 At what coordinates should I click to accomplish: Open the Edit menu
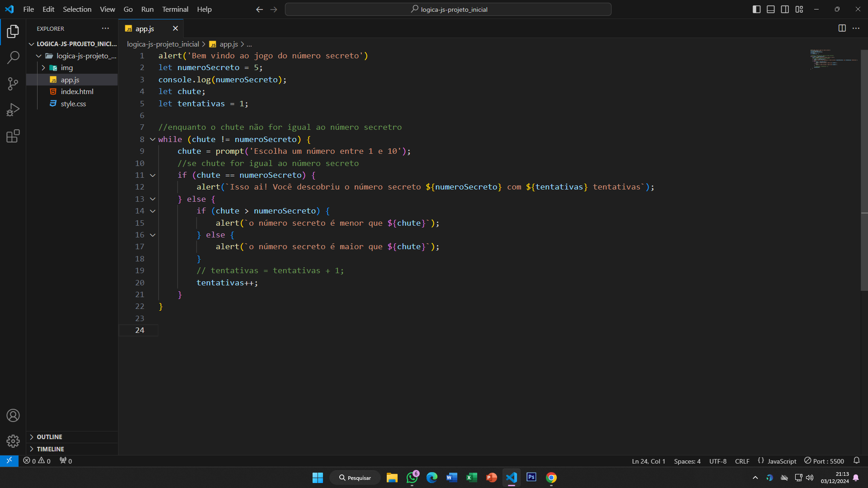48,9
